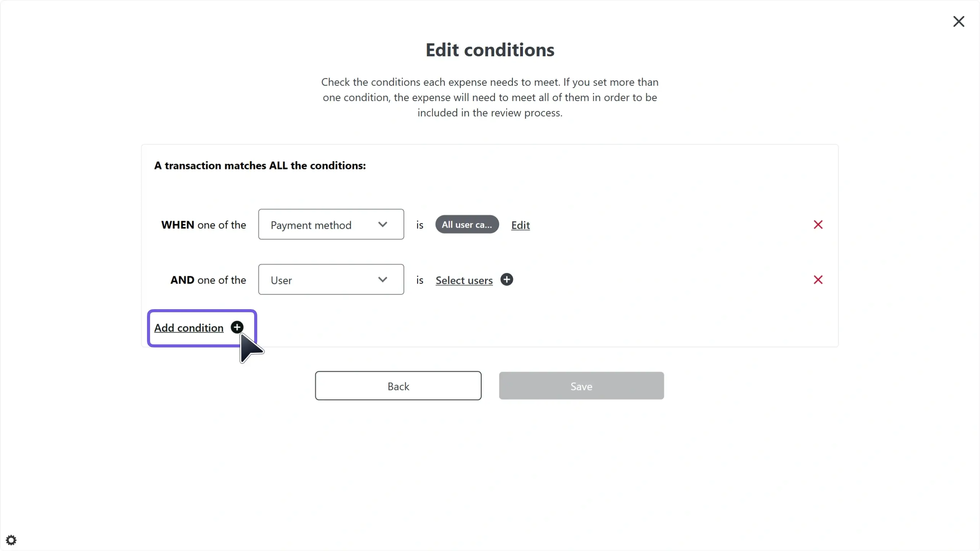The width and height of the screenshot is (980, 551).
Task: Open settings via the bottom-left gear icon
Action: pos(11,540)
